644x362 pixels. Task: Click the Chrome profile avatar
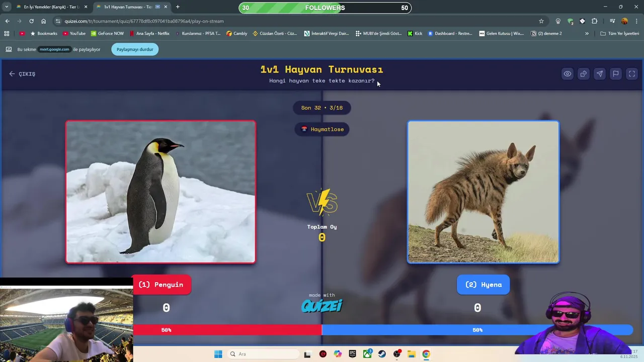point(624,21)
